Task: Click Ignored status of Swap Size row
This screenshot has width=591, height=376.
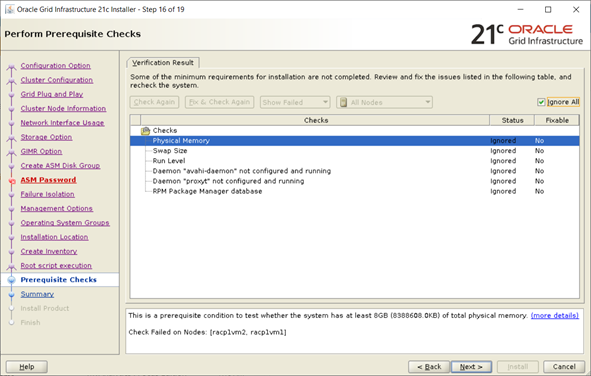Action: tap(503, 151)
